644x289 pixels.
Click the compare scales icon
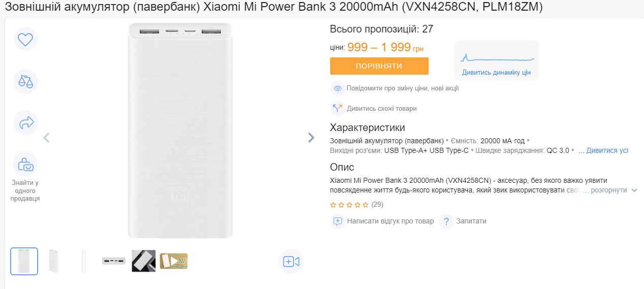[x=25, y=81]
